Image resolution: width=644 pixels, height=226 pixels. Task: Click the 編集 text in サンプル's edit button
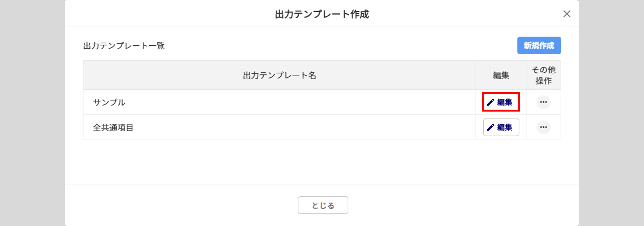[505, 102]
